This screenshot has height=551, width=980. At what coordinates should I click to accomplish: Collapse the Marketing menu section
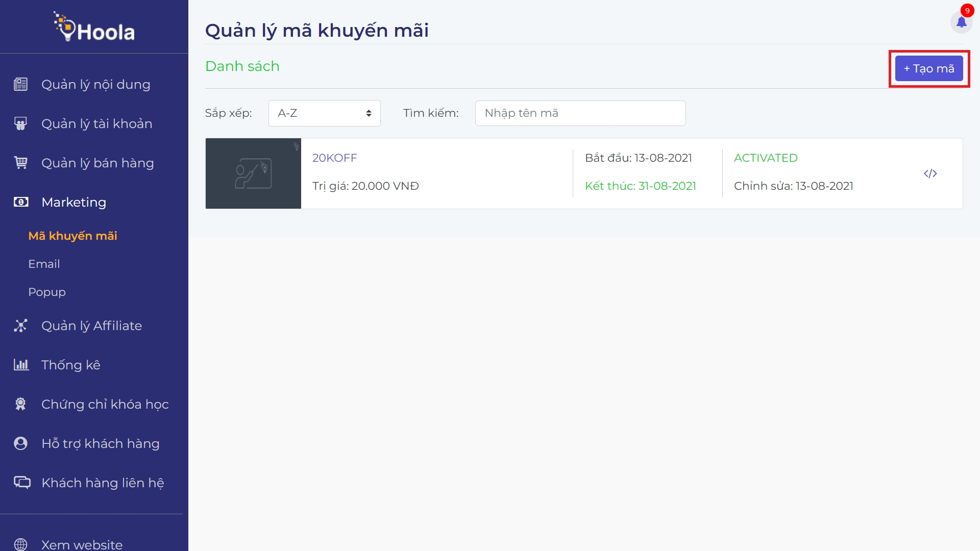click(x=74, y=202)
